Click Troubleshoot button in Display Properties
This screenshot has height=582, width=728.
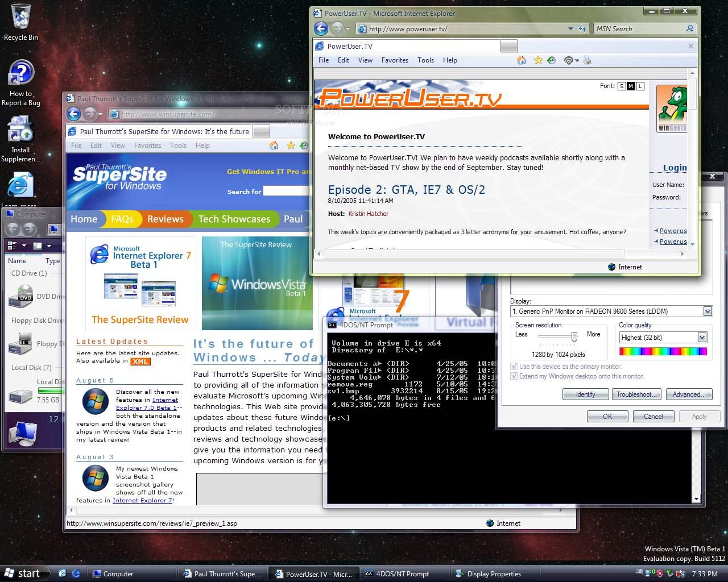pyautogui.click(x=636, y=394)
